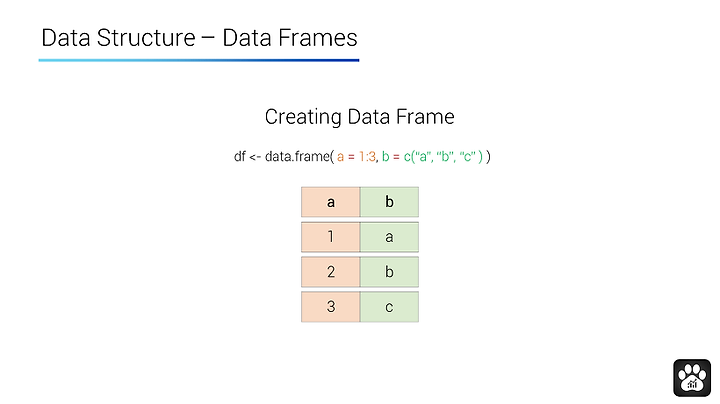Click the 'Data Structure' words in title

118,38
